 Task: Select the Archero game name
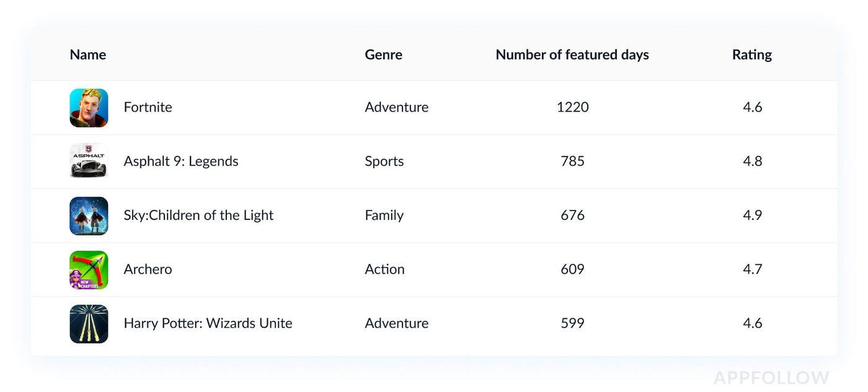[148, 269]
